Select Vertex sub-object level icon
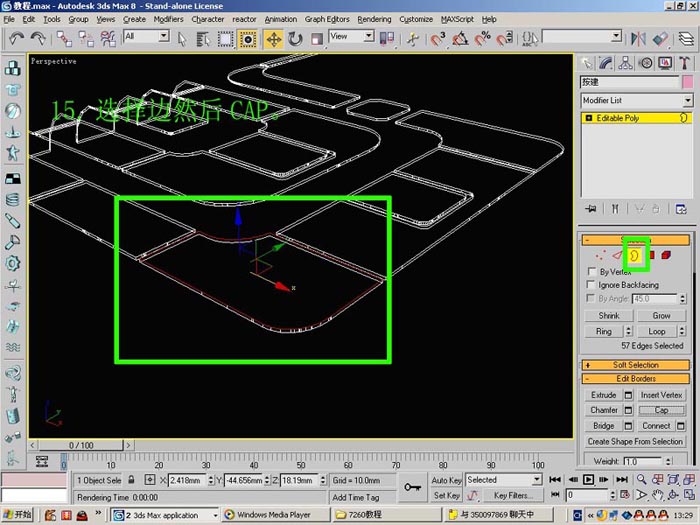 click(x=600, y=255)
